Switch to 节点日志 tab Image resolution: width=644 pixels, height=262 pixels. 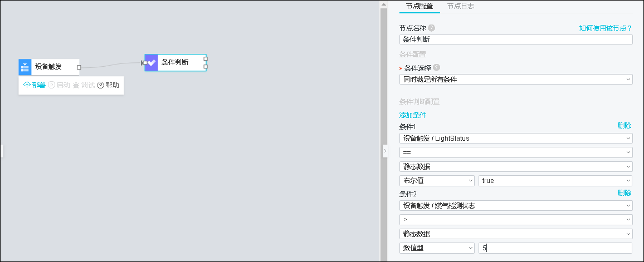[461, 6]
